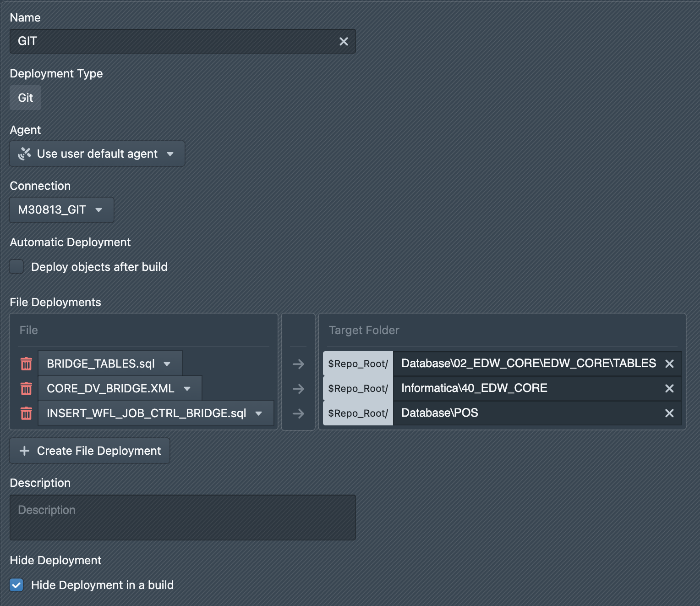This screenshot has height=606, width=700.
Task: Edit the Database\POS target folder field
Action: tap(527, 413)
